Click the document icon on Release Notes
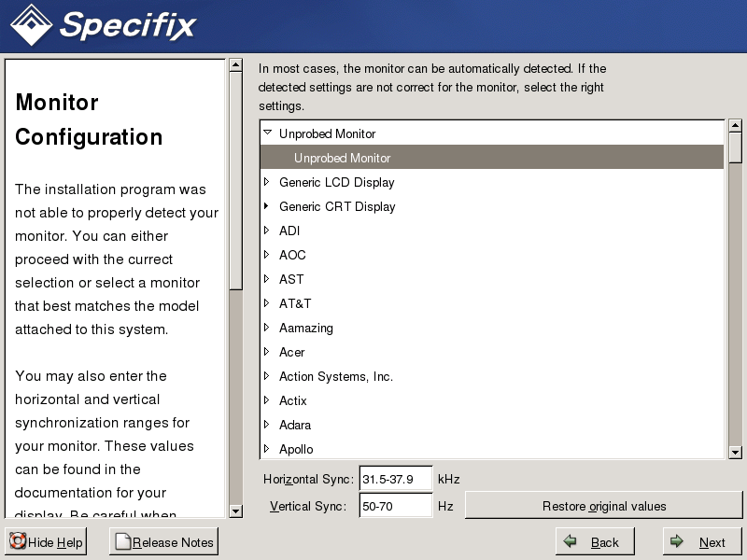 [122, 542]
